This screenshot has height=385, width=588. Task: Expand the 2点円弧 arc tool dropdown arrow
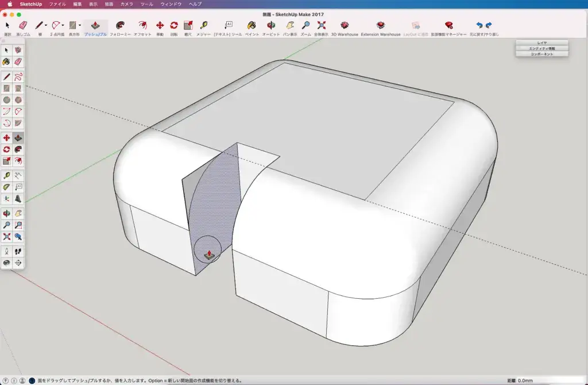point(63,25)
